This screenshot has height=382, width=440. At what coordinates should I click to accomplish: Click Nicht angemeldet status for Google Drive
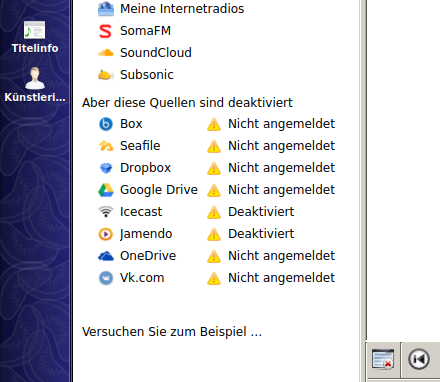pyautogui.click(x=281, y=190)
